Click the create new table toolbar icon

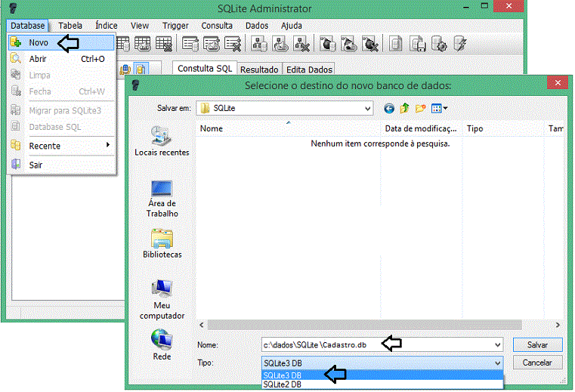click(x=124, y=44)
